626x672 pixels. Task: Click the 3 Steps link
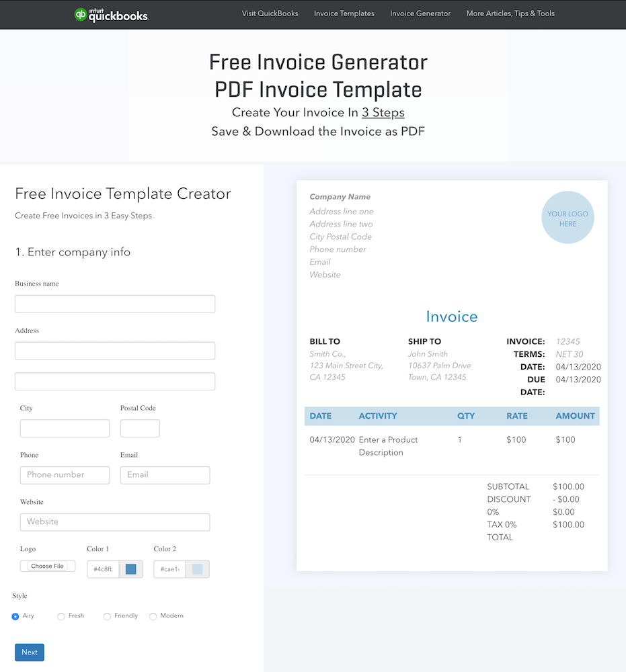[x=383, y=112]
